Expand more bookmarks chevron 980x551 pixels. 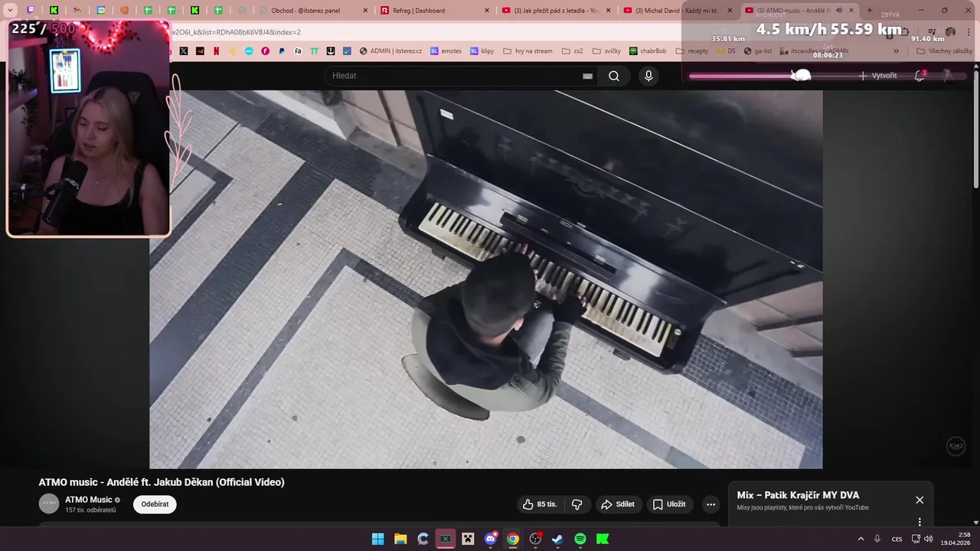click(x=897, y=51)
